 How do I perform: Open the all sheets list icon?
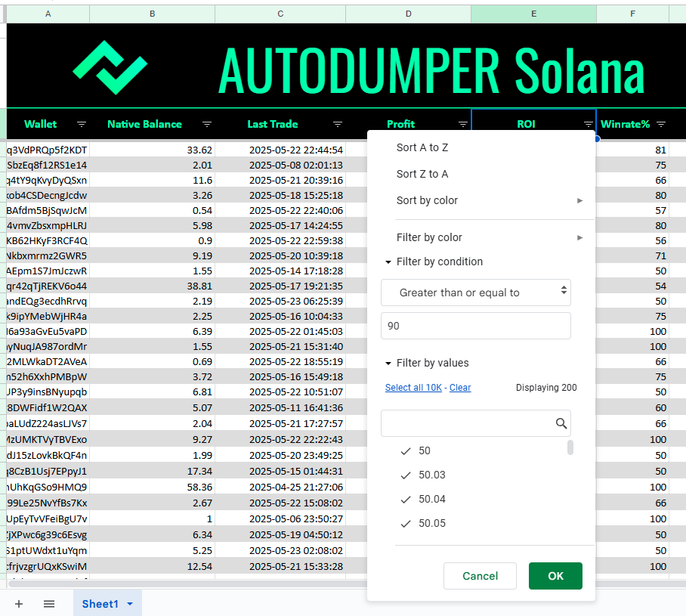coord(49,604)
